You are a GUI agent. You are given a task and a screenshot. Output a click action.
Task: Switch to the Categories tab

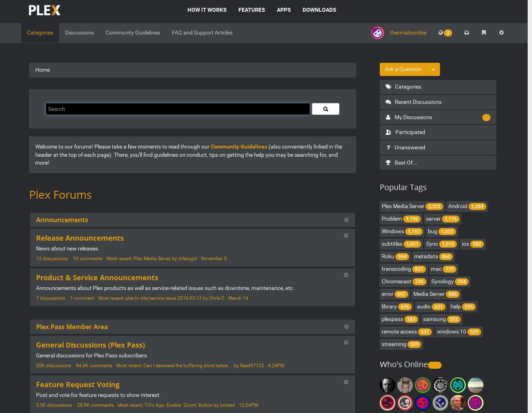[40, 33]
